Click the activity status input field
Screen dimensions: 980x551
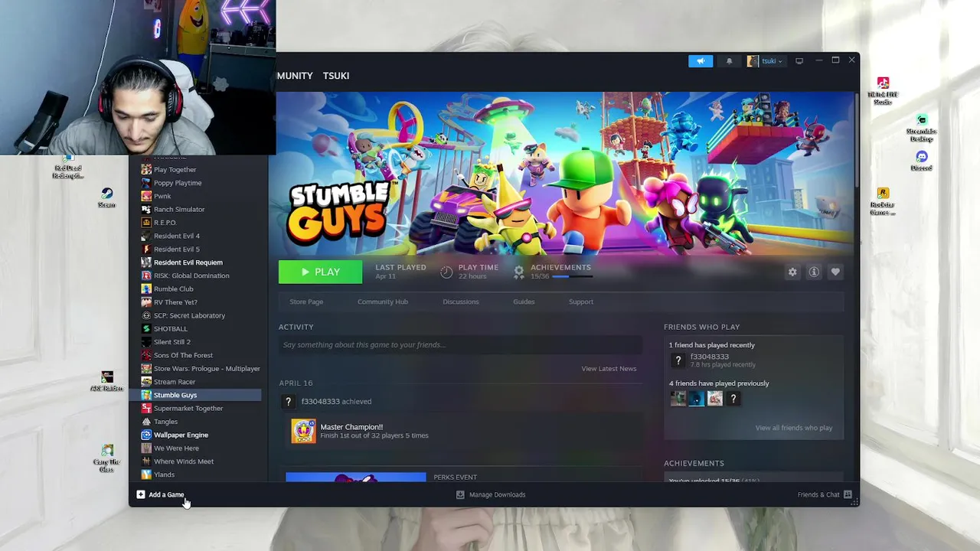pyautogui.click(x=459, y=345)
